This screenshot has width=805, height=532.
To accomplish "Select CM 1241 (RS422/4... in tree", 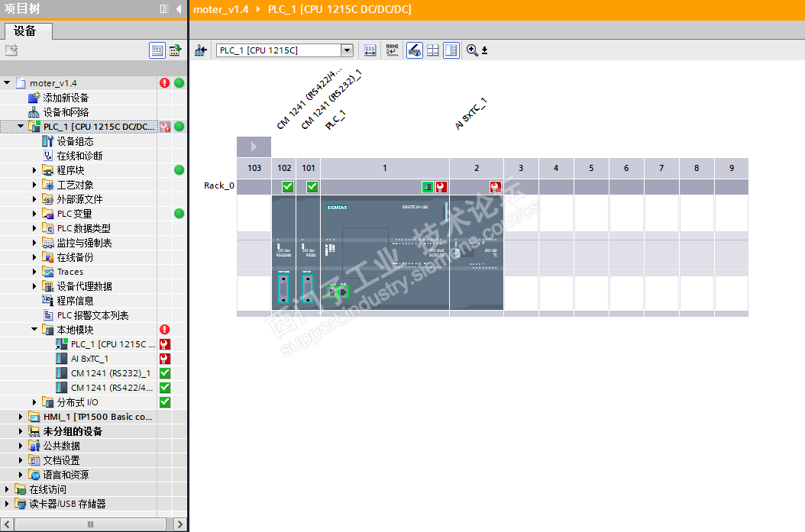I will 112,387.
